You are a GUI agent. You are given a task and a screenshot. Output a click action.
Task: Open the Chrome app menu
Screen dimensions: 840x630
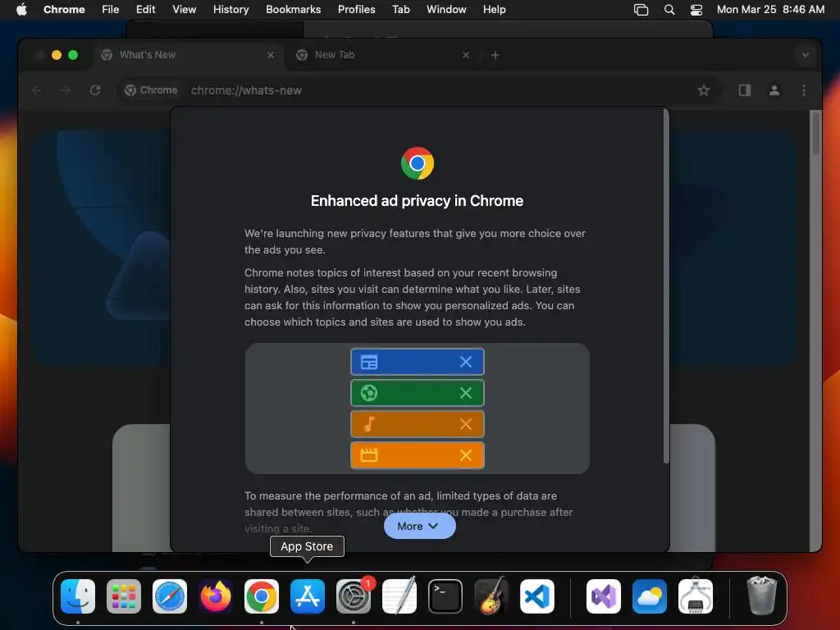coord(64,10)
